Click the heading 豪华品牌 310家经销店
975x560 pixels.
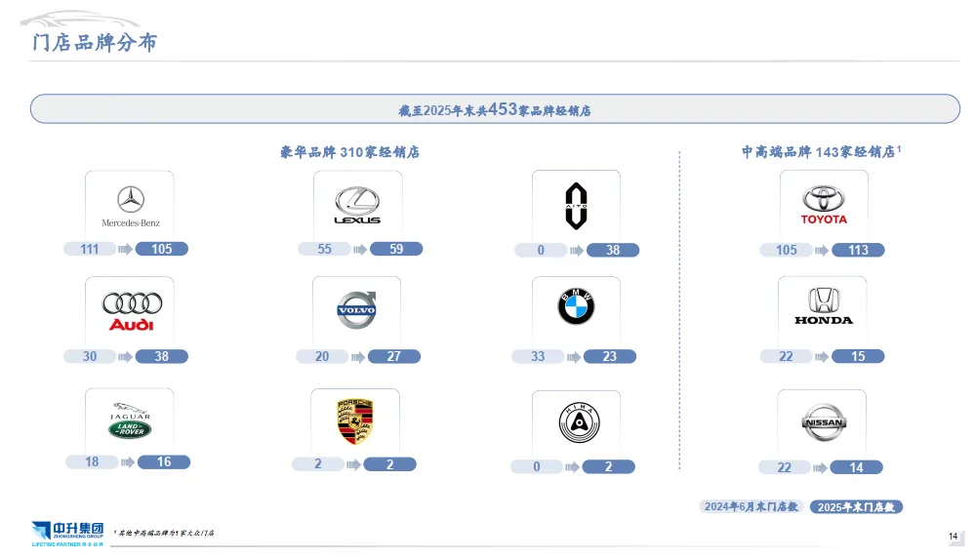pyautogui.click(x=350, y=151)
